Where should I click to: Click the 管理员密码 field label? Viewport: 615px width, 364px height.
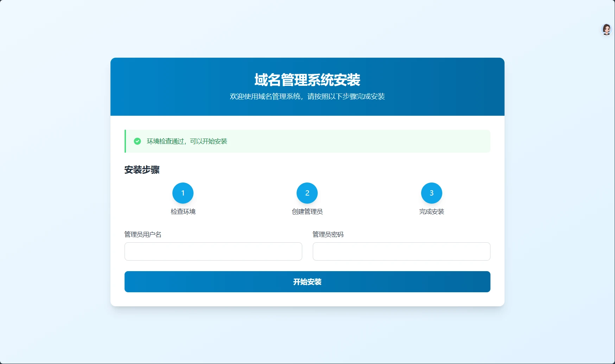(328, 234)
